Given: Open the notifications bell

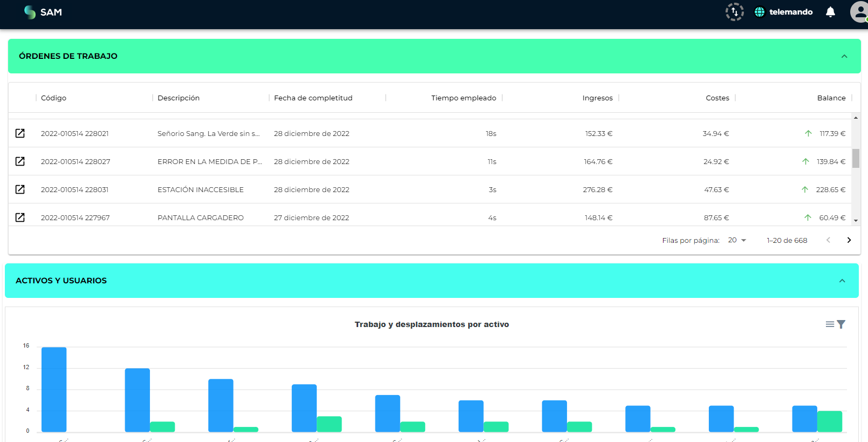Looking at the screenshot, I should pyautogui.click(x=830, y=12).
